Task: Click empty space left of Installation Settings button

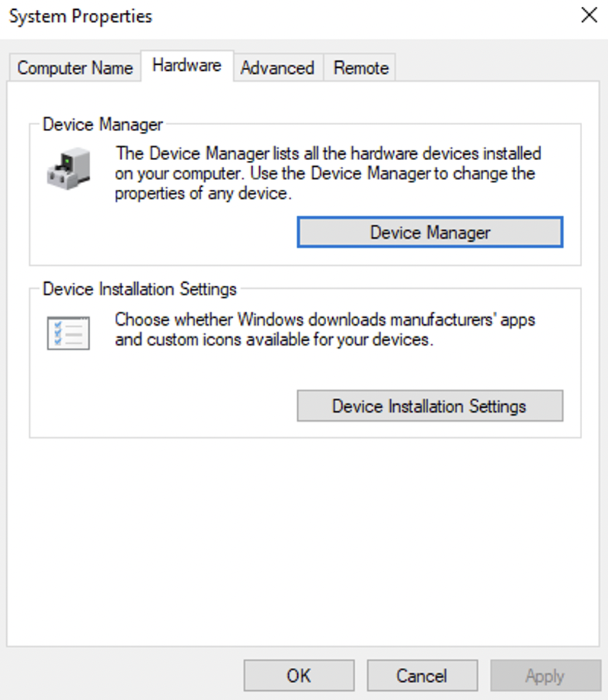Action: coord(168,406)
